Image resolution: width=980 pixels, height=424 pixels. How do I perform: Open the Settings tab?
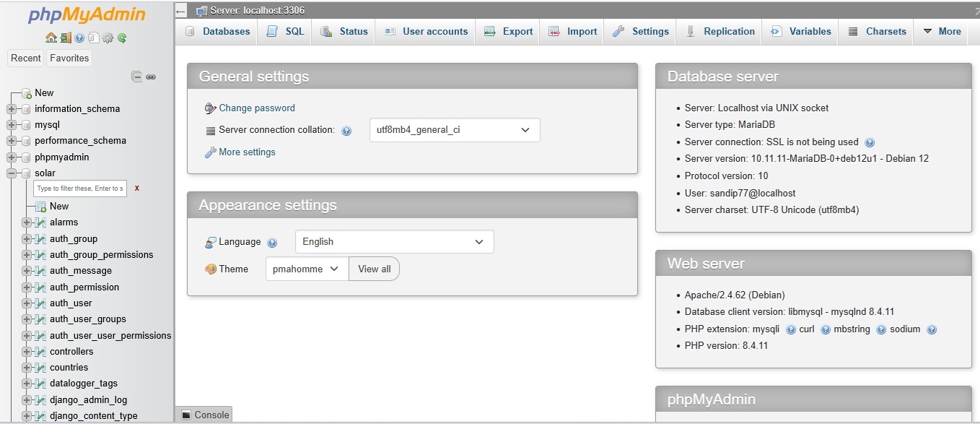pos(641,32)
